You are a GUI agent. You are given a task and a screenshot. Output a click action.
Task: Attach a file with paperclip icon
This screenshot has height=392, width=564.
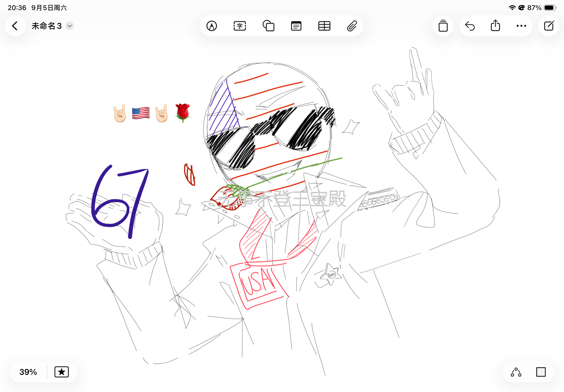pyautogui.click(x=352, y=26)
